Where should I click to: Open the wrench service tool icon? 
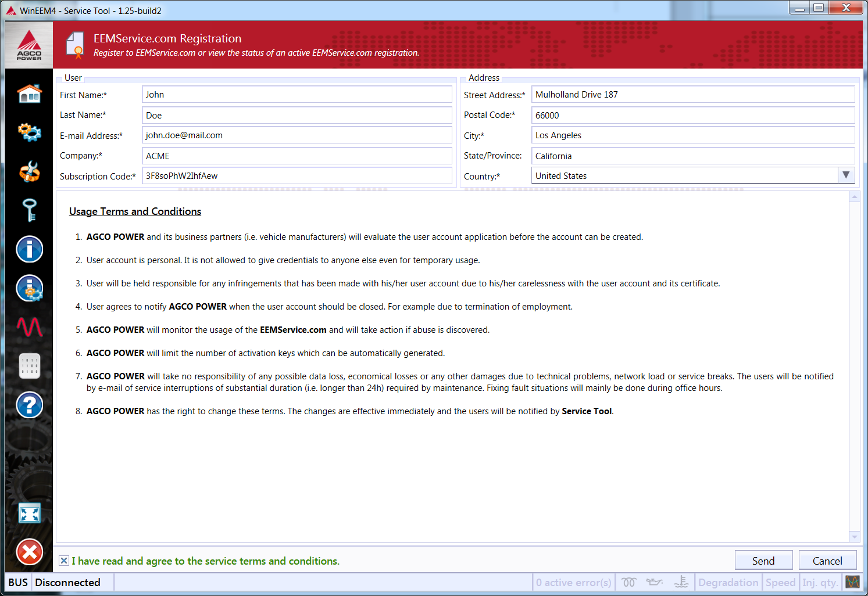[x=29, y=171]
